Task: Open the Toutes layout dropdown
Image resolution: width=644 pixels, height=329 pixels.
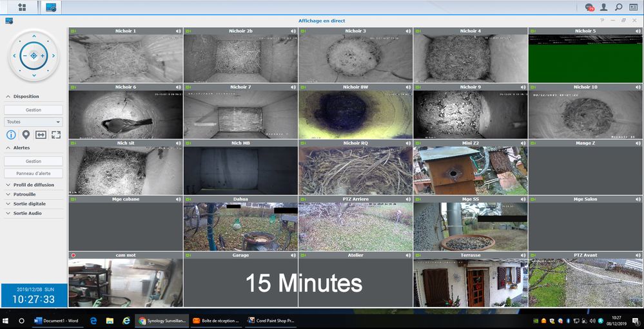Action: [x=34, y=122]
